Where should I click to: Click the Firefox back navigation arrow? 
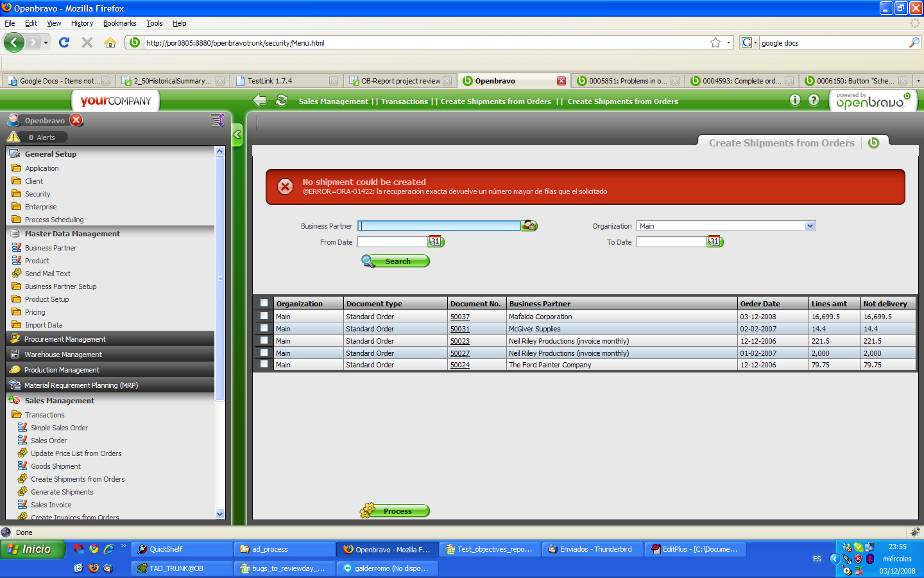[13, 42]
